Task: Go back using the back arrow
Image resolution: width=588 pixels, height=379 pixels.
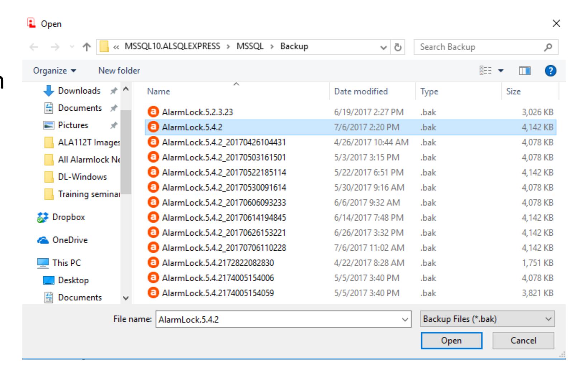Action: (34, 47)
